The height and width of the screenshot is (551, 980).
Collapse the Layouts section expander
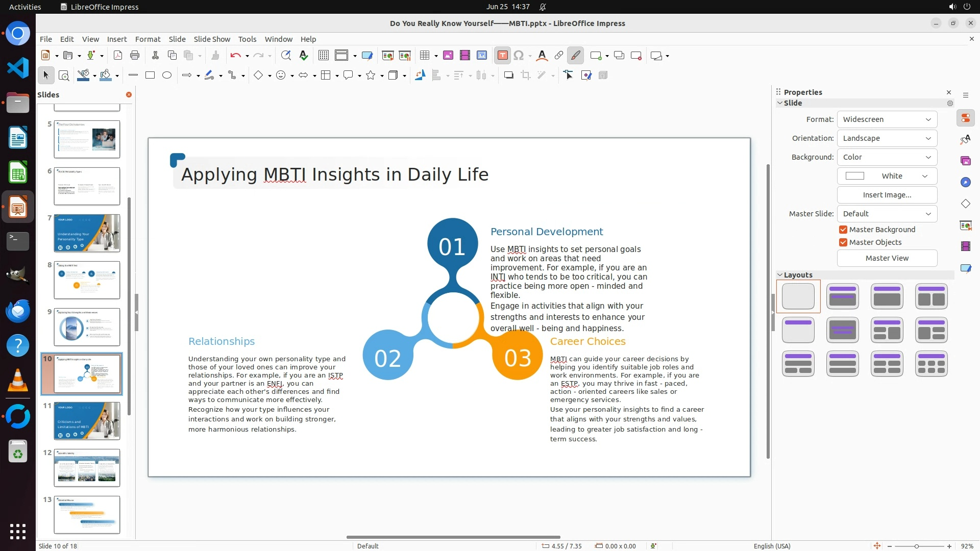(x=780, y=275)
